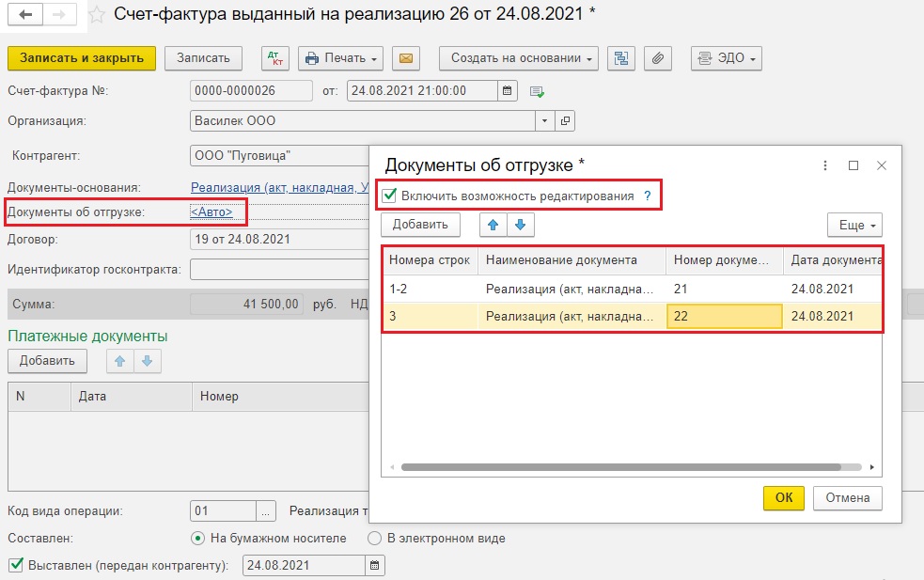Viewport: 924px width, 580px height.
Task: Move payment document up arrow
Action: [120, 361]
